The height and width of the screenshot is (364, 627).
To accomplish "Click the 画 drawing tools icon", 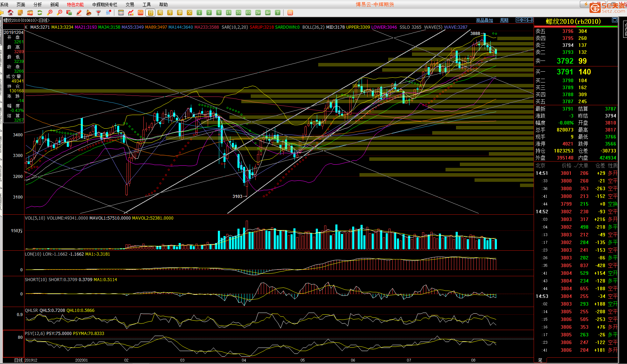I will point(290,13).
